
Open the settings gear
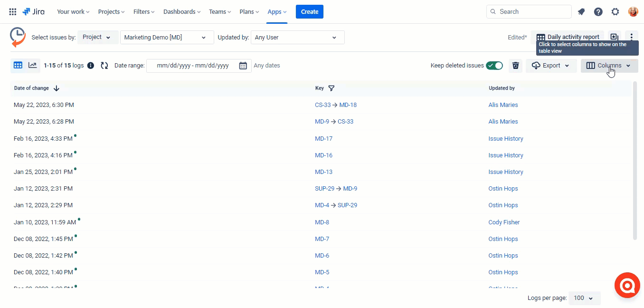pos(616,12)
